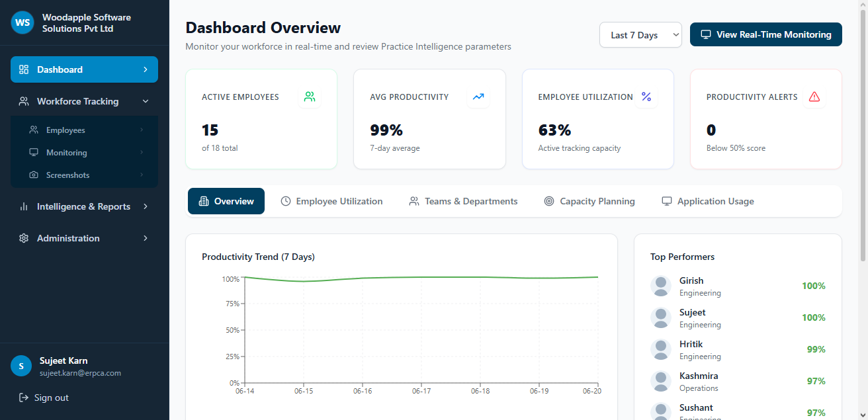
Task: Click the chevron next to Employees
Action: point(142,130)
